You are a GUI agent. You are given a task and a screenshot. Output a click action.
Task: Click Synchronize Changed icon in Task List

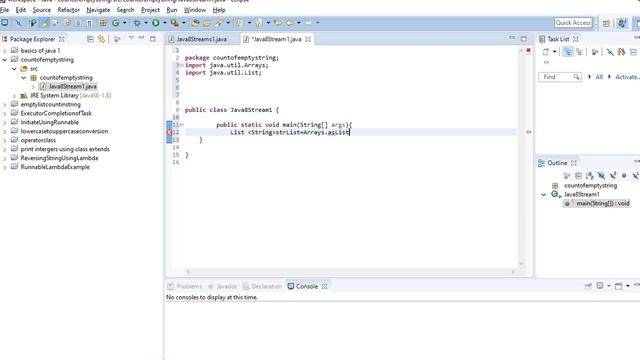point(622,52)
